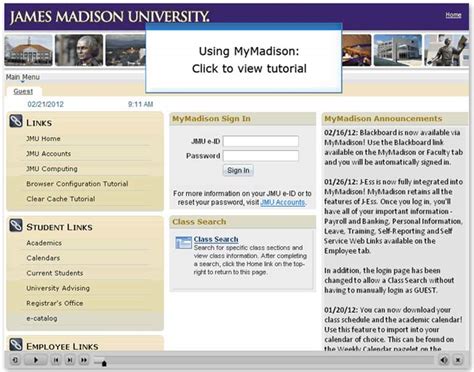Click the Student Links chain icon
The image size is (474, 372).
[x=16, y=226]
